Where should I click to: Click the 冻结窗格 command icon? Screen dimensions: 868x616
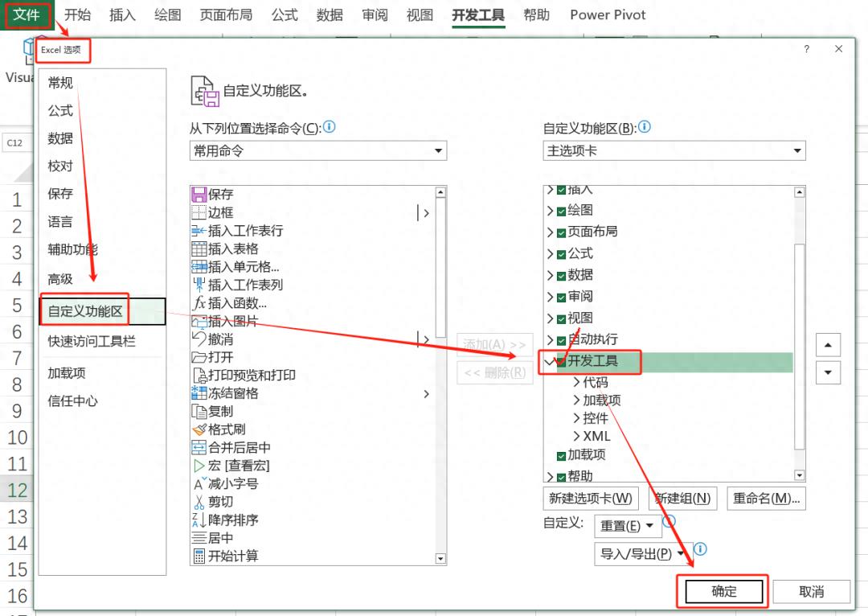click(199, 393)
